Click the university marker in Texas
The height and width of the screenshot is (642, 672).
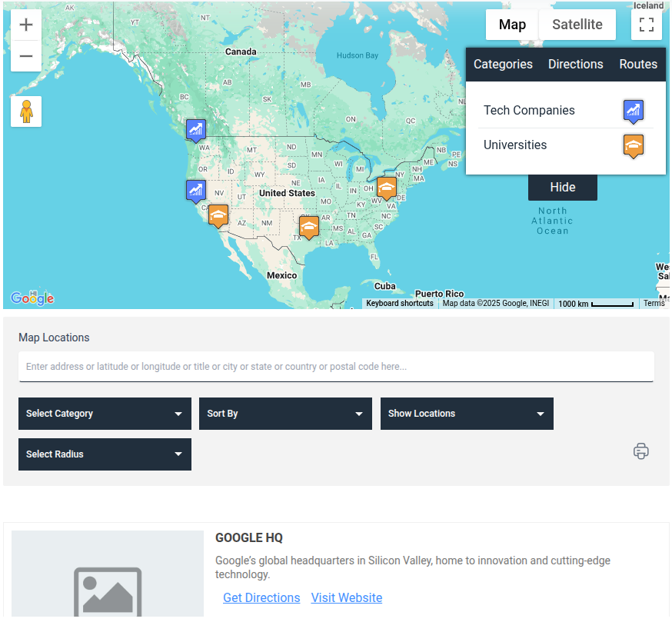click(x=309, y=228)
